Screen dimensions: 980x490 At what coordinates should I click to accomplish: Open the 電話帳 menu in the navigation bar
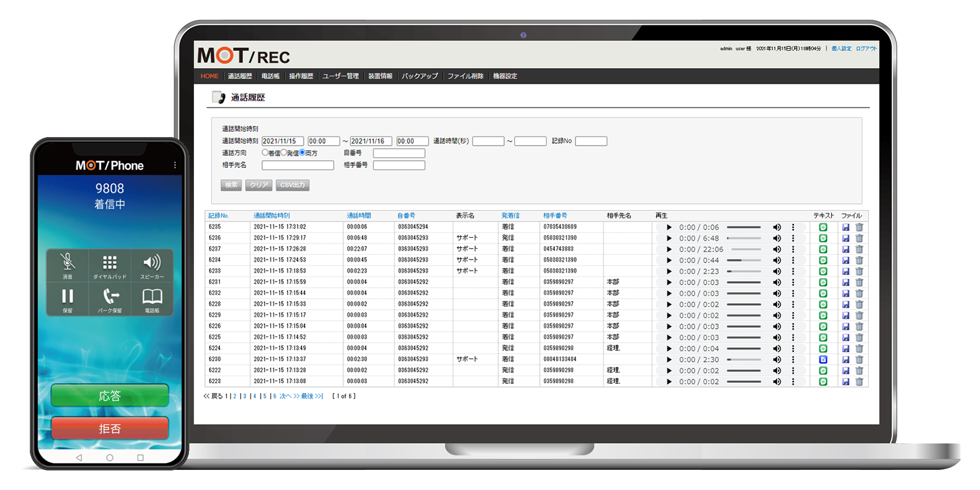(x=270, y=76)
